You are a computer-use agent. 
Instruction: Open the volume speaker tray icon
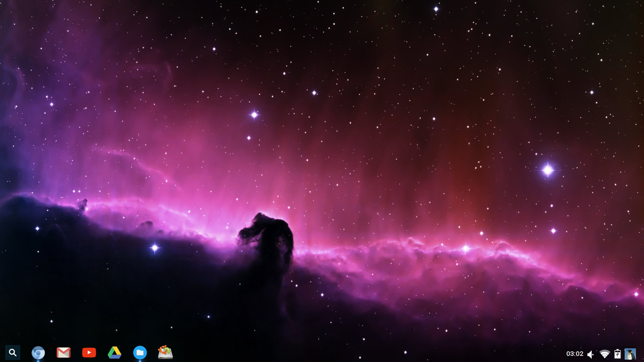coord(591,354)
